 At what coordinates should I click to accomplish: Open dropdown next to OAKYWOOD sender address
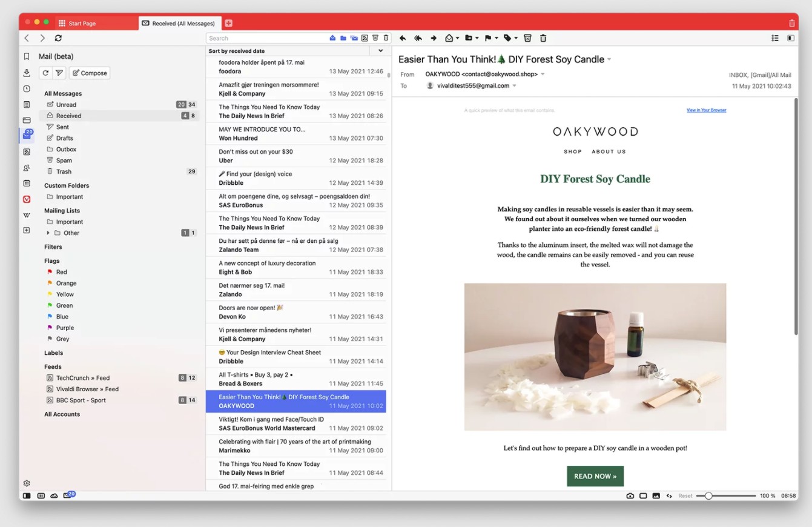[x=543, y=75]
